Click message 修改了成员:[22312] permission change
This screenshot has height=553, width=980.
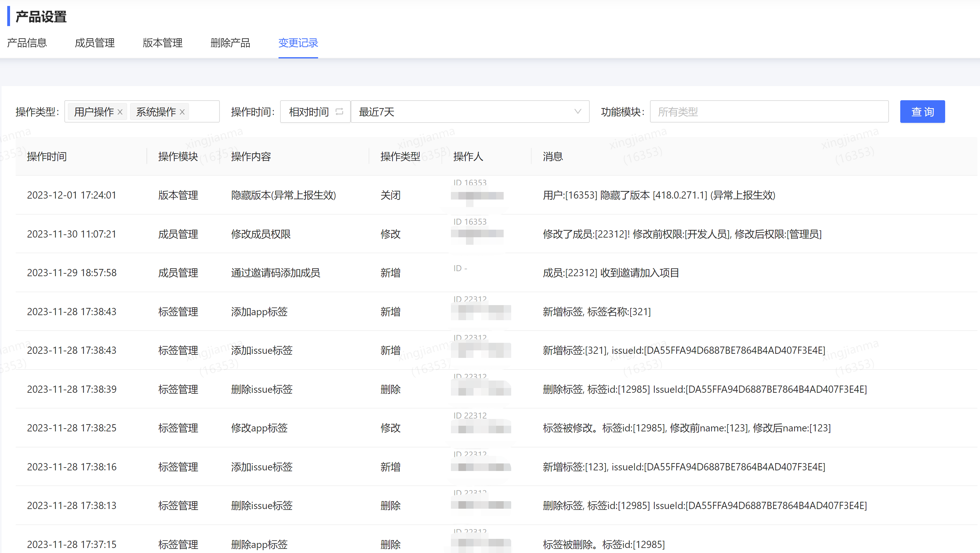point(682,234)
